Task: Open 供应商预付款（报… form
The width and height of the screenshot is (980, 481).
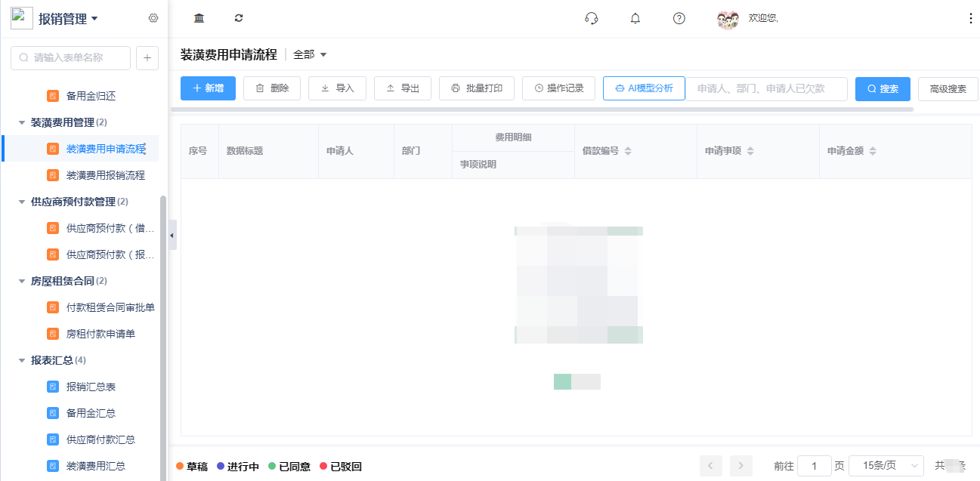Action: pos(110,254)
